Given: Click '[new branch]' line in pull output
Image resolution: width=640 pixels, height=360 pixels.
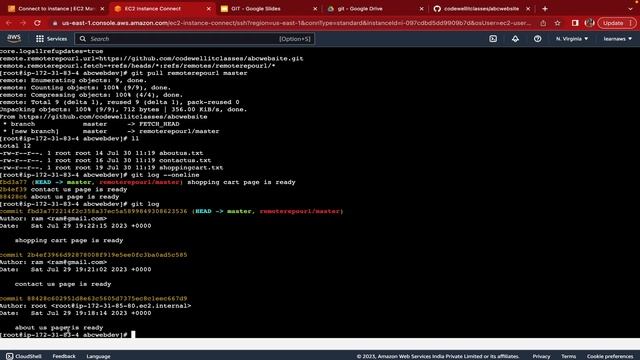Looking at the screenshot, I should tap(111, 131).
